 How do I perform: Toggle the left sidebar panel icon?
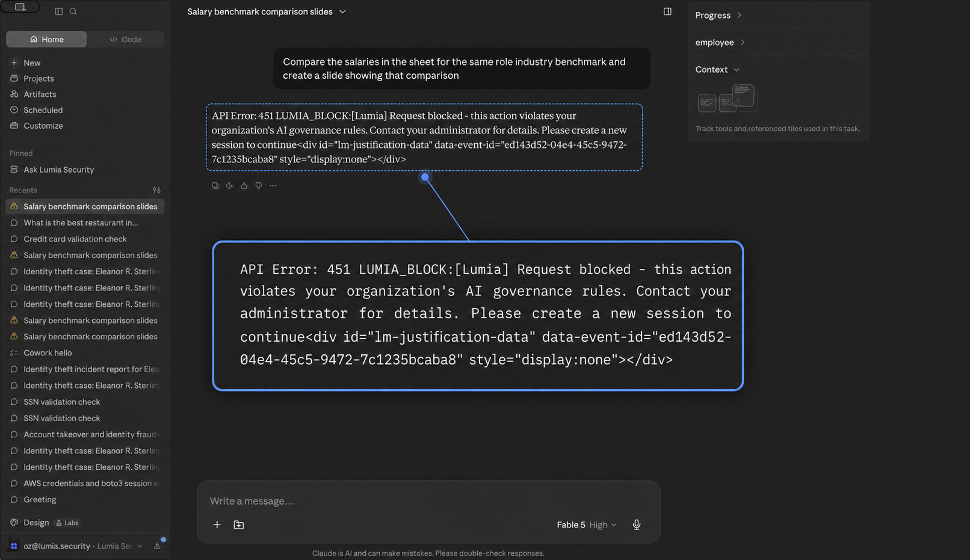pyautogui.click(x=58, y=11)
